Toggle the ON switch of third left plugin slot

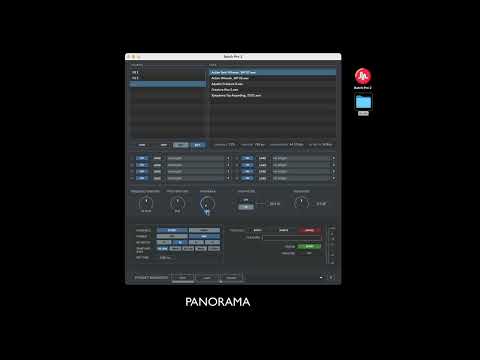142,172
